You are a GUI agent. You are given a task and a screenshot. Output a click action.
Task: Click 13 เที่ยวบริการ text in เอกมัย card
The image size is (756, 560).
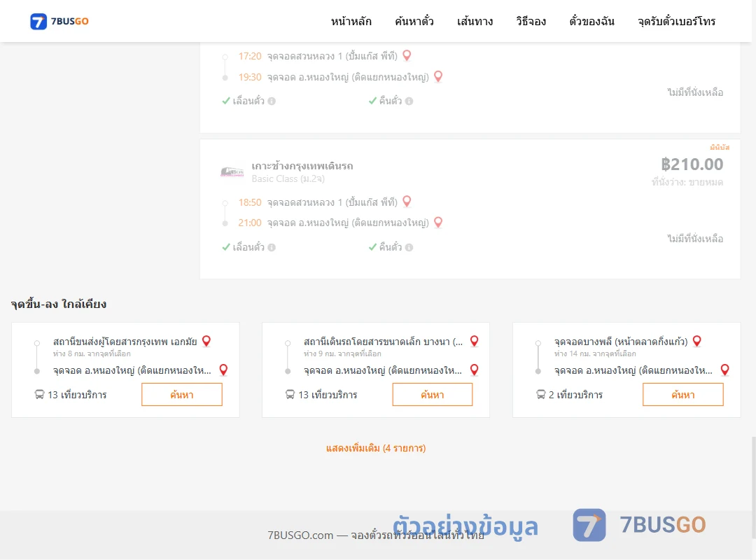(77, 395)
